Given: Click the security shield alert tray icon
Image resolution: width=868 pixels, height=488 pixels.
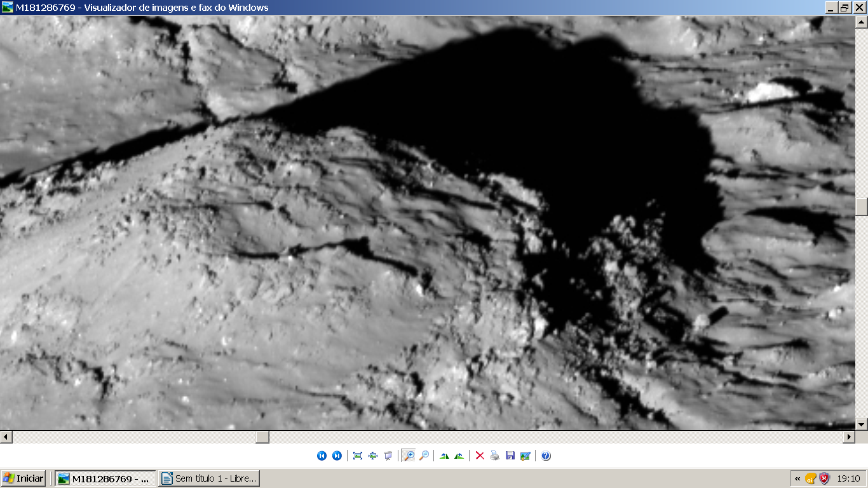Looking at the screenshot, I should click(824, 478).
